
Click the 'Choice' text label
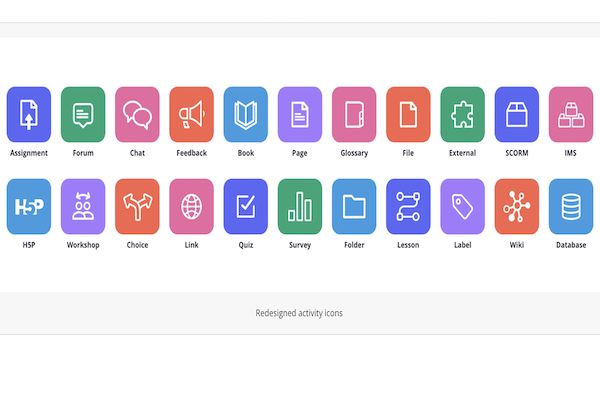137,245
